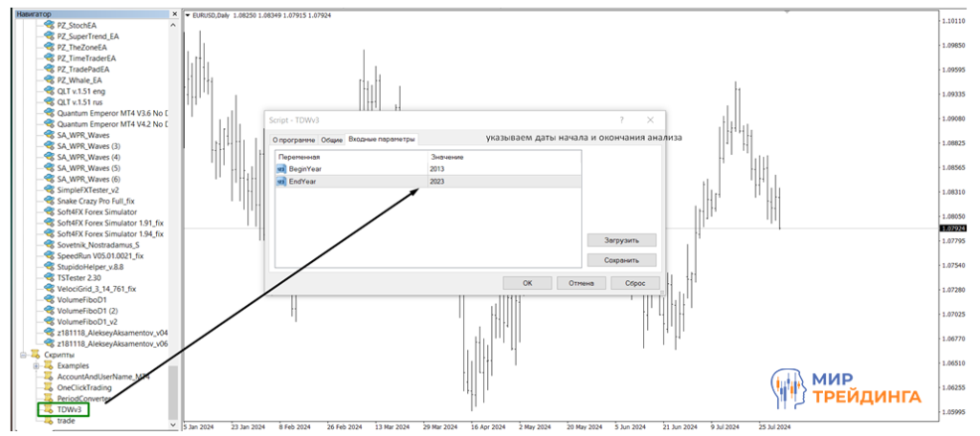This screenshot has height=436, width=980.
Task: Click the Сохранить button
Action: 621,260
